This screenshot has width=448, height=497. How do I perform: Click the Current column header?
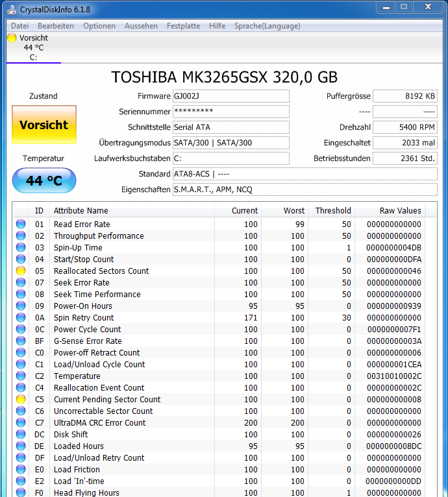(238, 210)
